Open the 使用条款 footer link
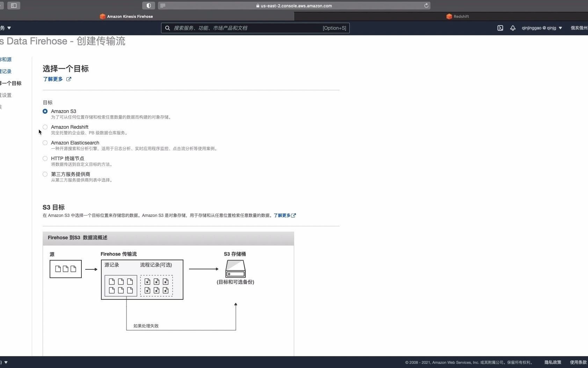 point(579,362)
